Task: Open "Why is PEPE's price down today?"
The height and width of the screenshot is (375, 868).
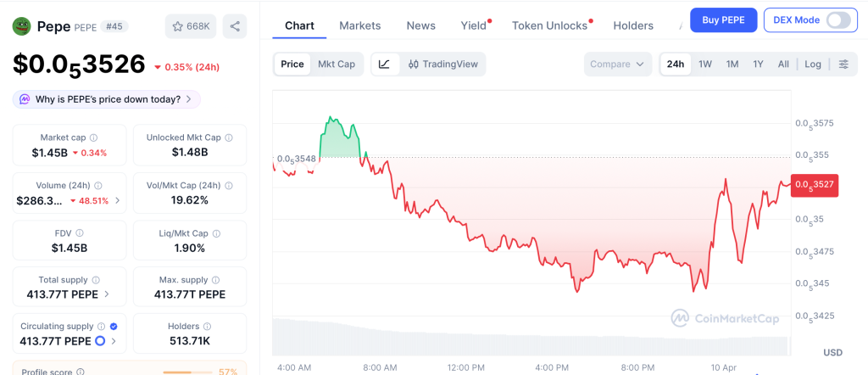Action: coord(108,99)
